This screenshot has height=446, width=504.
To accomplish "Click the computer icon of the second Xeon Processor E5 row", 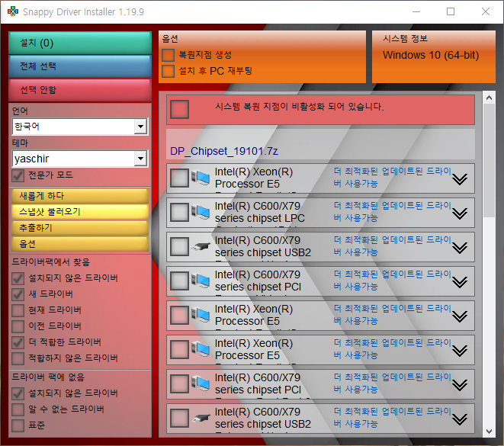I will 201,315.
